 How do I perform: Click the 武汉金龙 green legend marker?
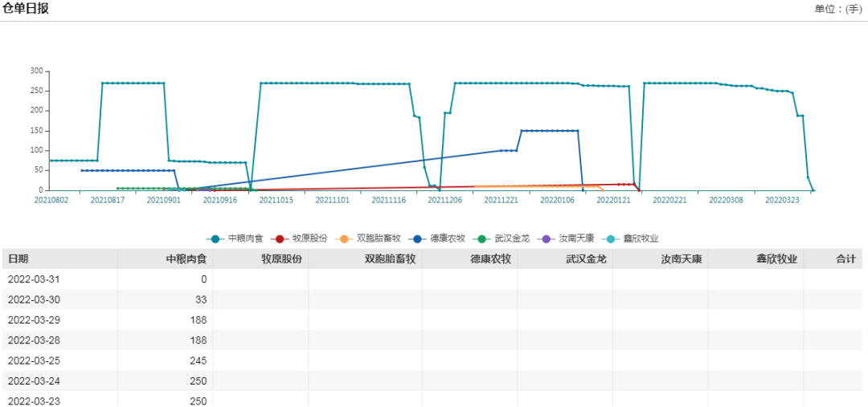pyautogui.click(x=483, y=238)
